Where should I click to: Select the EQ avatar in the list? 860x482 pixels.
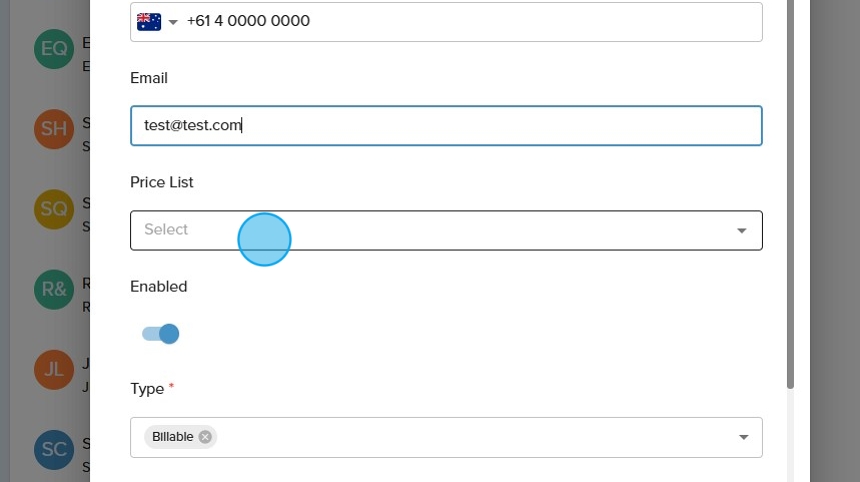coord(54,48)
